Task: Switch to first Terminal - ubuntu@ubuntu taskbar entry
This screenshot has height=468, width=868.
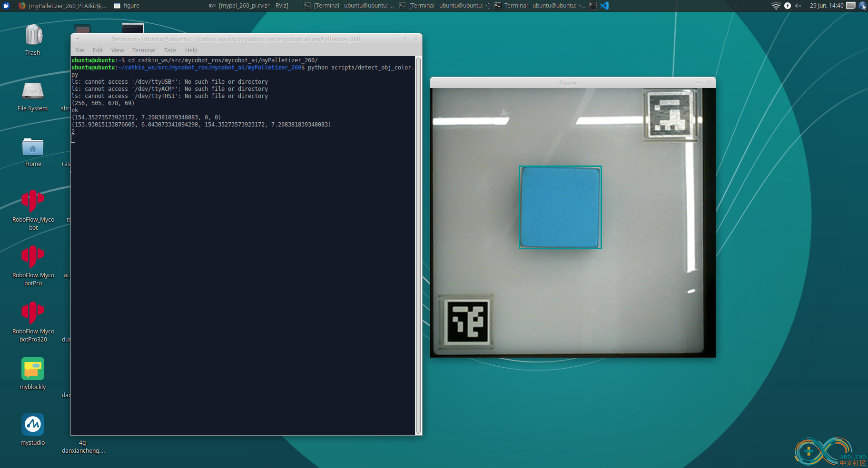Action: [x=349, y=6]
